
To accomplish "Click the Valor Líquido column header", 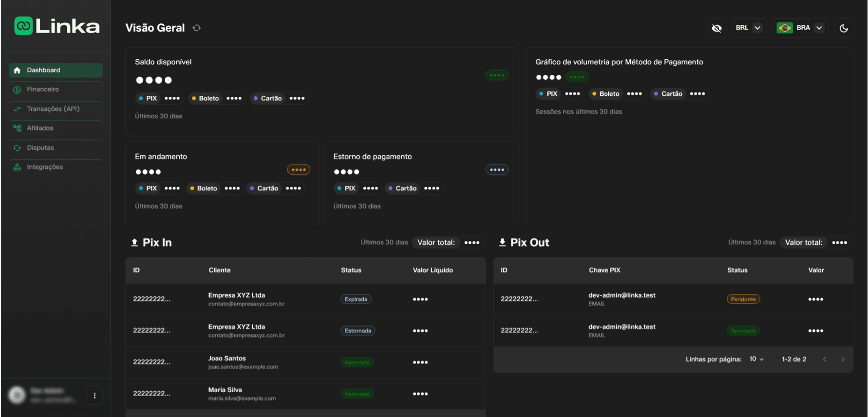I will pos(433,270).
